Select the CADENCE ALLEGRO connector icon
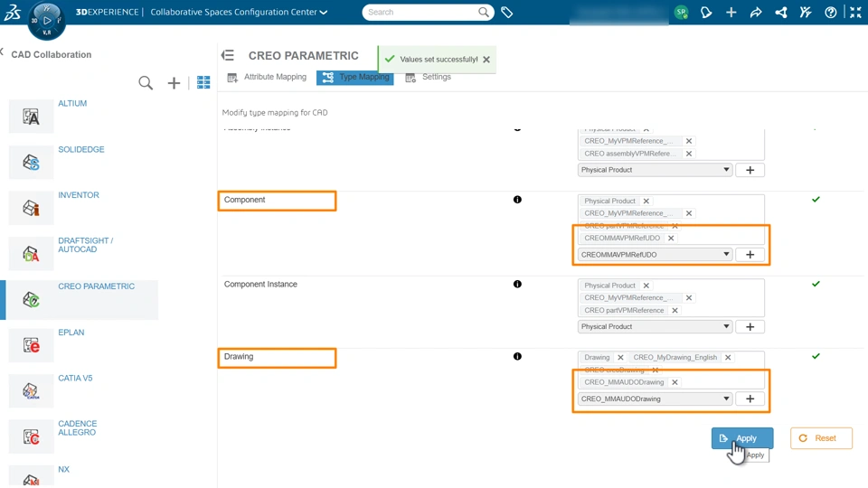The width and height of the screenshot is (868, 488). [x=31, y=437]
